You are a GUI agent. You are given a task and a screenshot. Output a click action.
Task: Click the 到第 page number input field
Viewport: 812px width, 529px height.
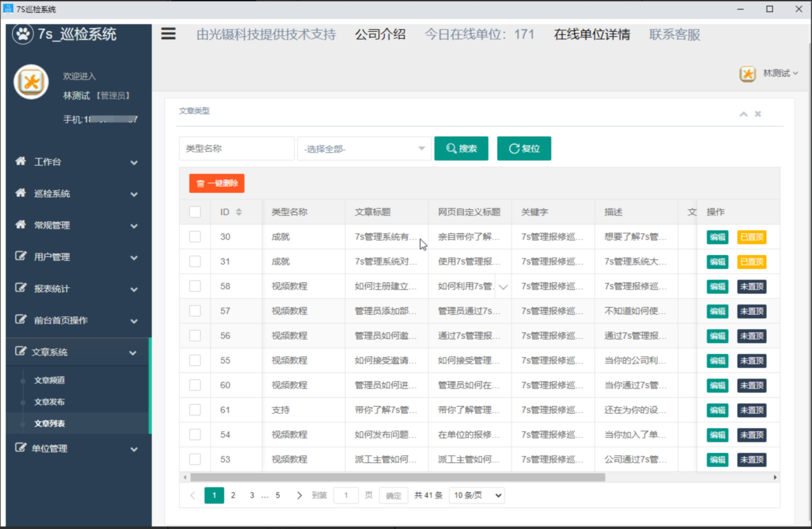click(345, 495)
